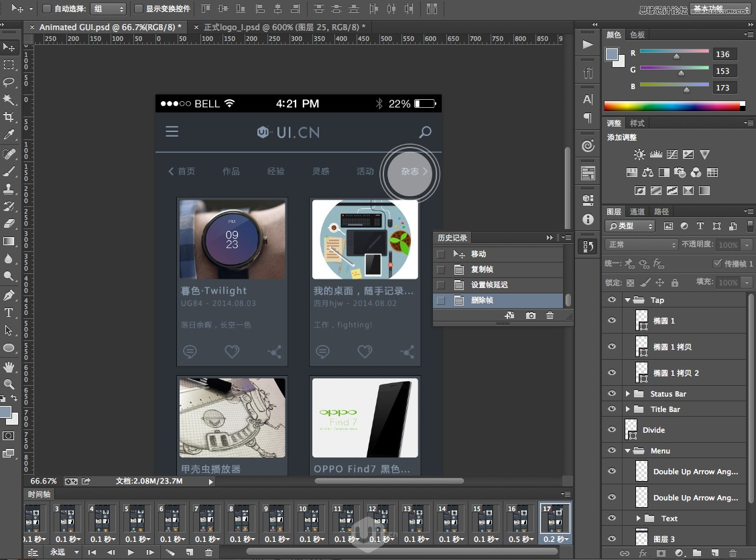
Task: Add a Curves adjustment layer
Action: 672,154
